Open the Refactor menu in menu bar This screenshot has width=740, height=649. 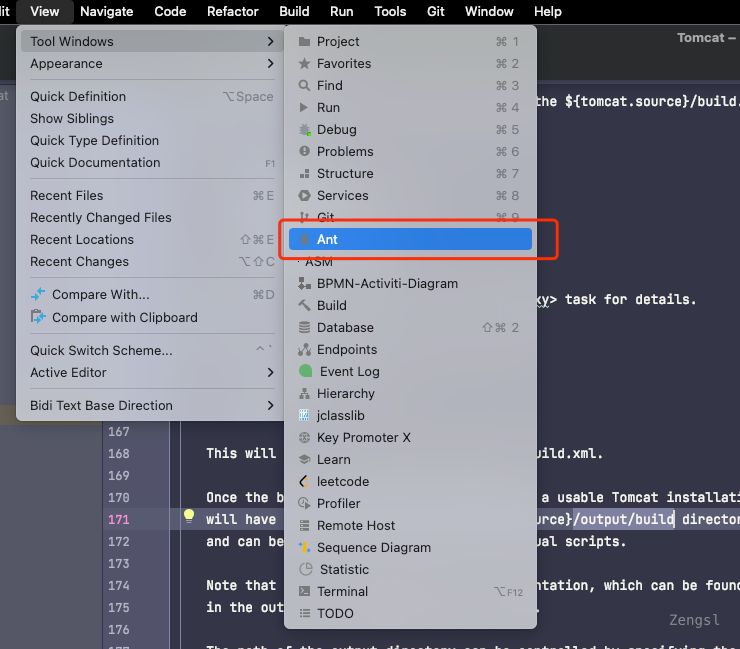pyautogui.click(x=232, y=12)
